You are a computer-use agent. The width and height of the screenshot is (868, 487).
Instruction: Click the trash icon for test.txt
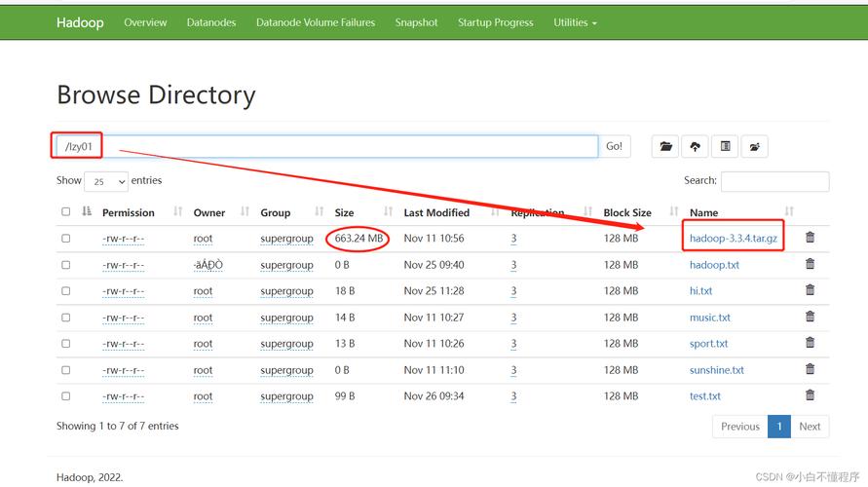(810, 395)
